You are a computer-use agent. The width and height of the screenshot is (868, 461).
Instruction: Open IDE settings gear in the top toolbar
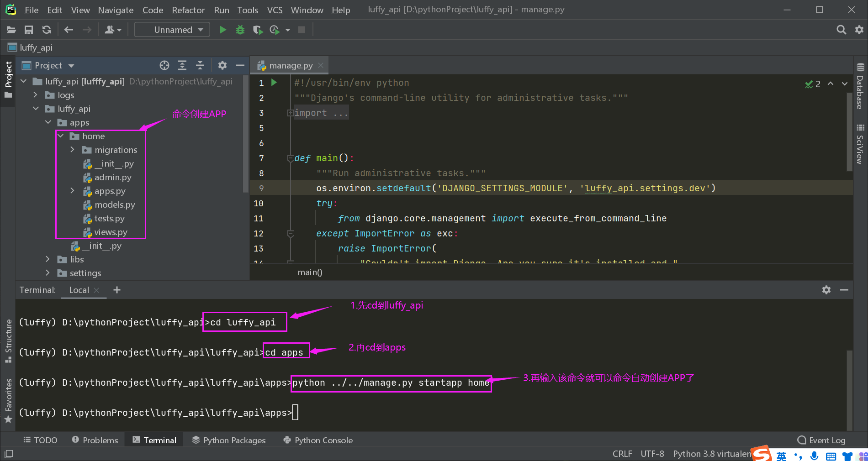click(x=859, y=30)
